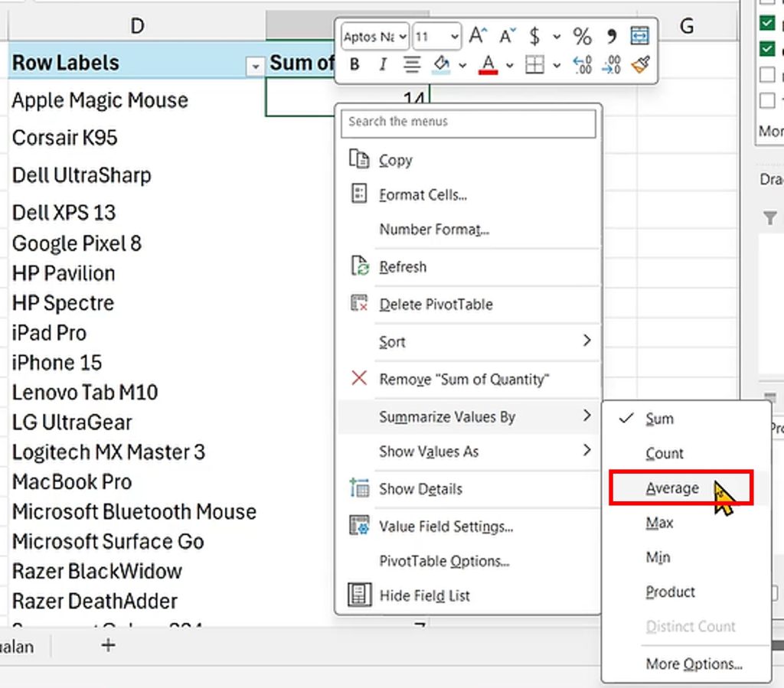Choose Copy from the context menu

point(394,160)
